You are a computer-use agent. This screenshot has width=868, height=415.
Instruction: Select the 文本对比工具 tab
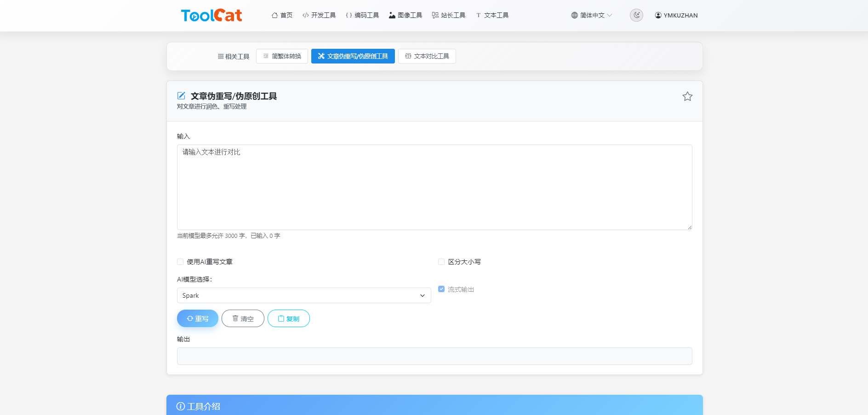point(427,56)
